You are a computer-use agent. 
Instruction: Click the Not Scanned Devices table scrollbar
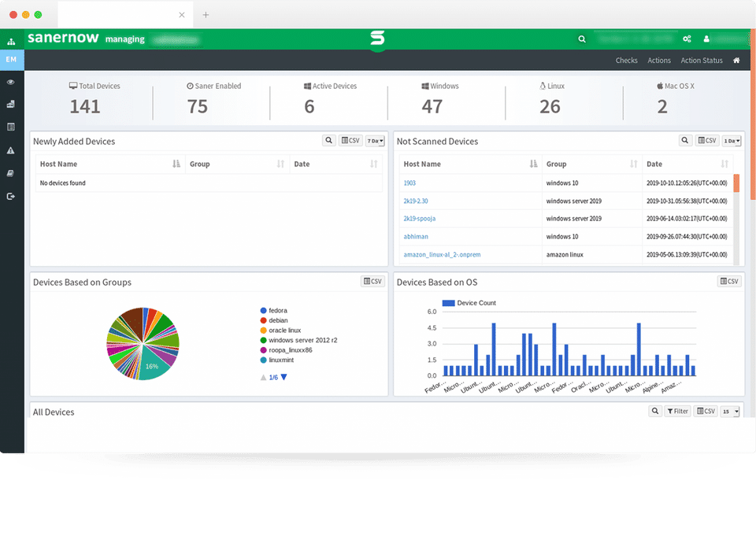(x=736, y=220)
